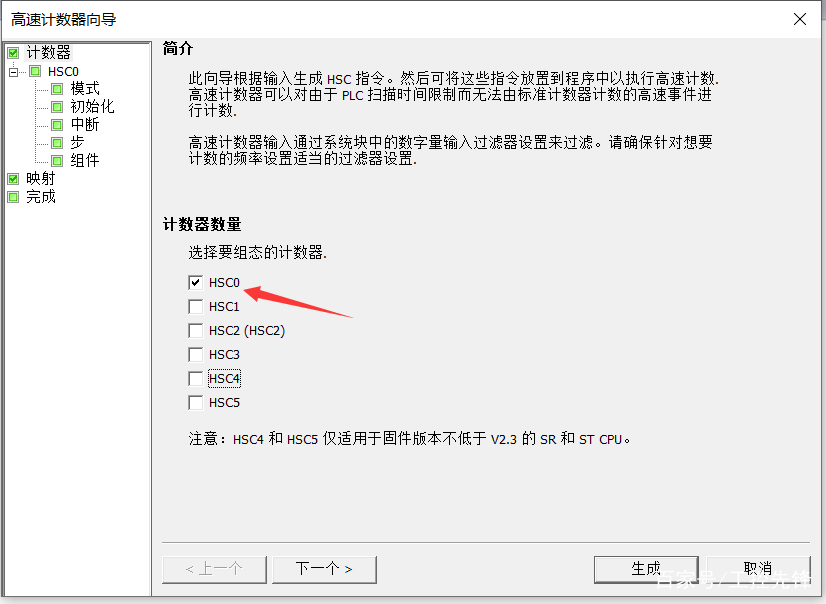Cancel the wizard with 取消 button
The width and height of the screenshot is (826, 604).
click(x=758, y=569)
